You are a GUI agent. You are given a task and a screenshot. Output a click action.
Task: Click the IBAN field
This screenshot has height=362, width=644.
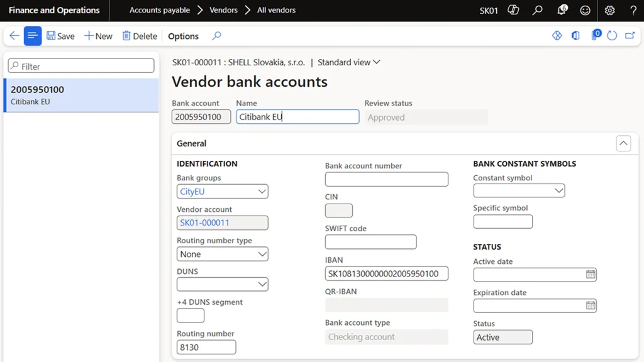(x=387, y=274)
